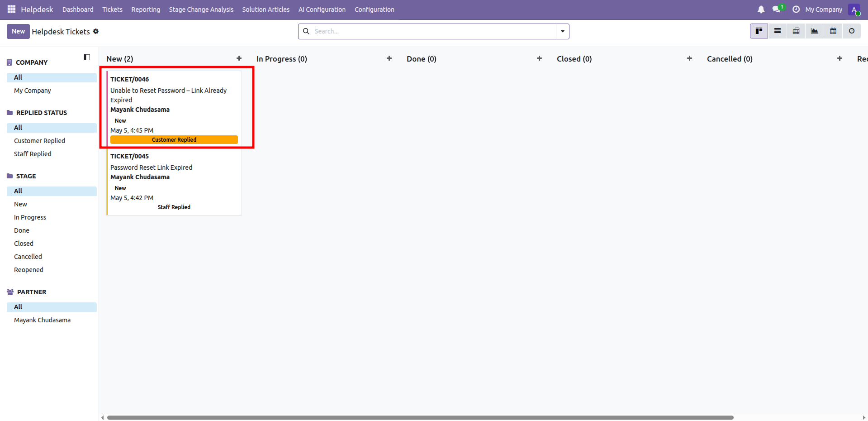Switch to Graph view
Screen dimensions: 868x421
click(815, 31)
